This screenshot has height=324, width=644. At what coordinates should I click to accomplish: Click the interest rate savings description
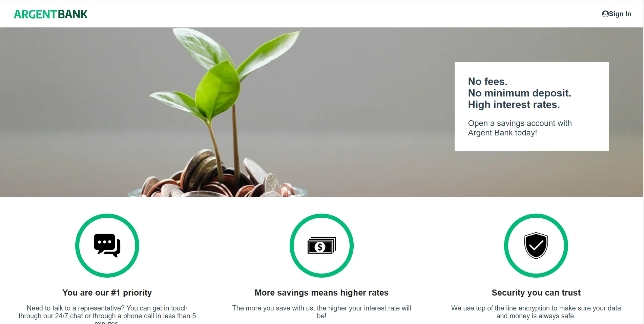321,312
